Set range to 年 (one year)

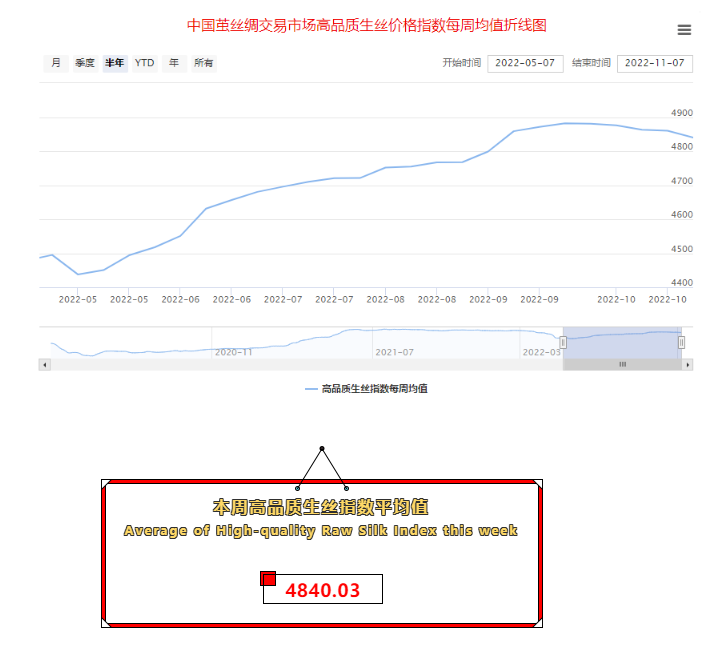(174, 63)
